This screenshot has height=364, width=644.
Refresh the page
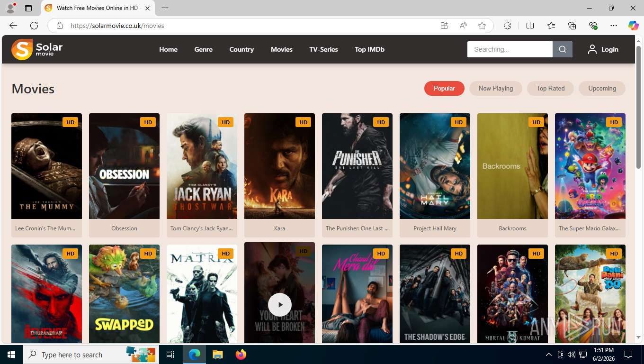[34, 26]
